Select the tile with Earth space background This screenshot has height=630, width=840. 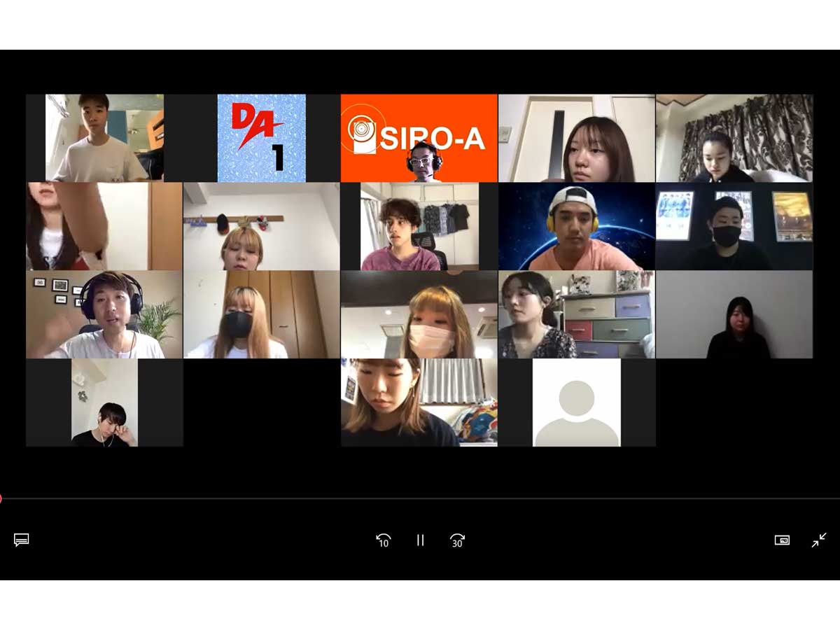577,226
